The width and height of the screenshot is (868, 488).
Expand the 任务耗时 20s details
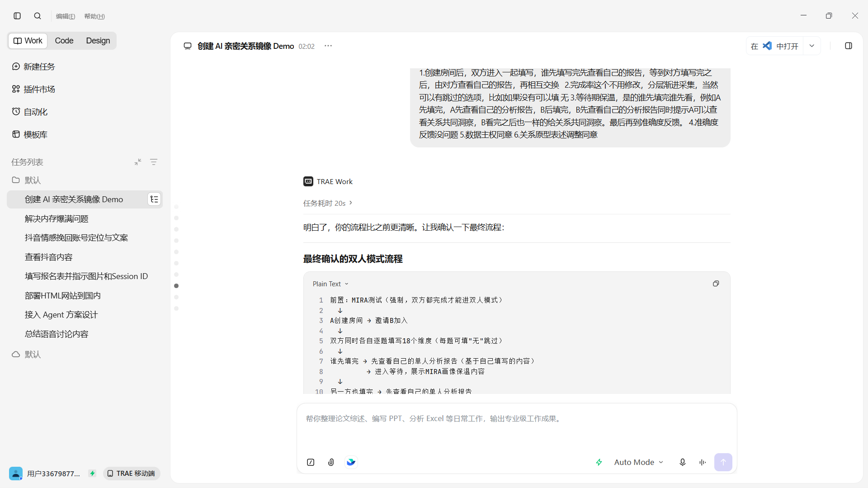coord(328,203)
